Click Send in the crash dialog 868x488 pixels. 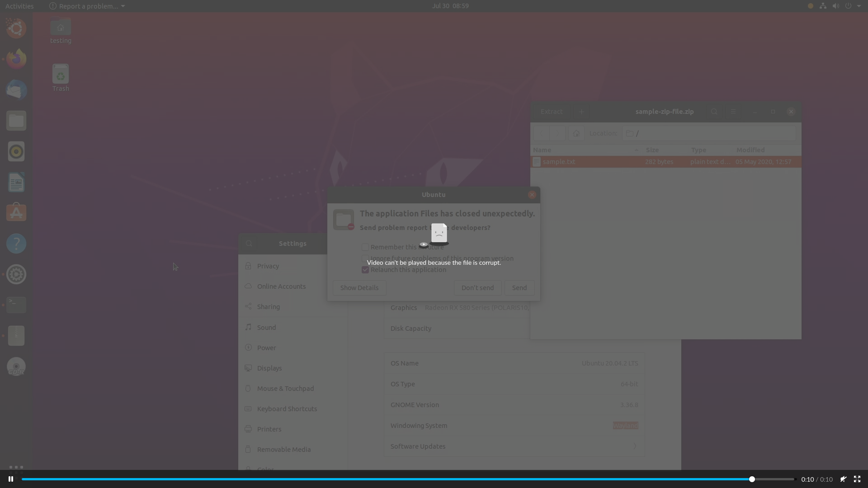coord(519,288)
